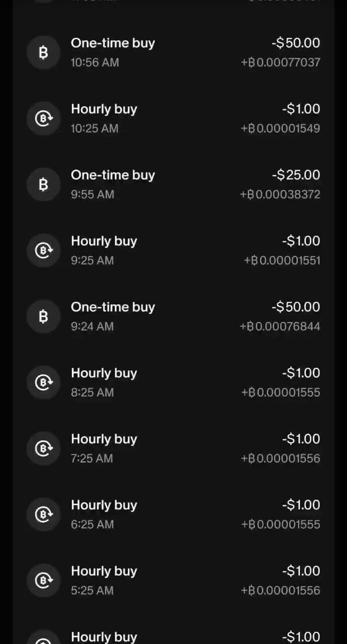Open the Hourly buy at 7:25 AM
The width and height of the screenshot is (347, 644).
click(173, 449)
